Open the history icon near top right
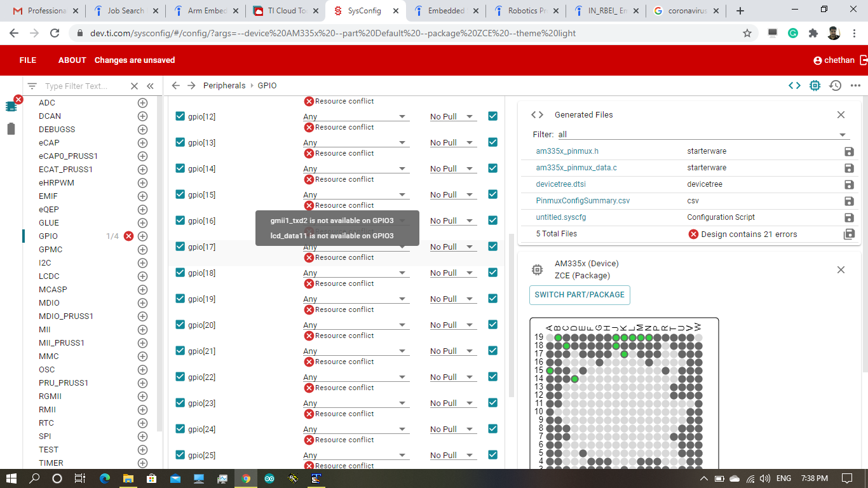This screenshot has height=488, width=868. click(835, 85)
